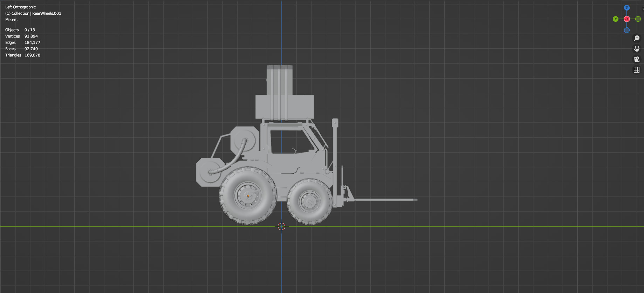644x293 pixels.
Task: Click the "Meters" unit label
Action: coord(11,20)
